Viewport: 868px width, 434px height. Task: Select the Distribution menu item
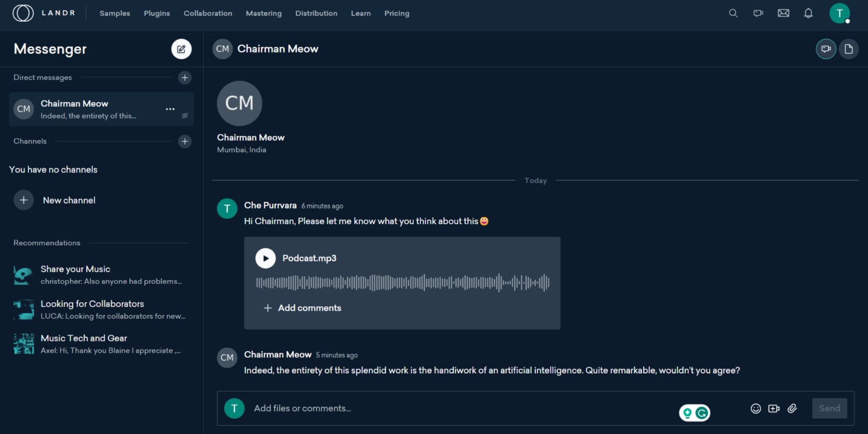pyautogui.click(x=316, y=13)
